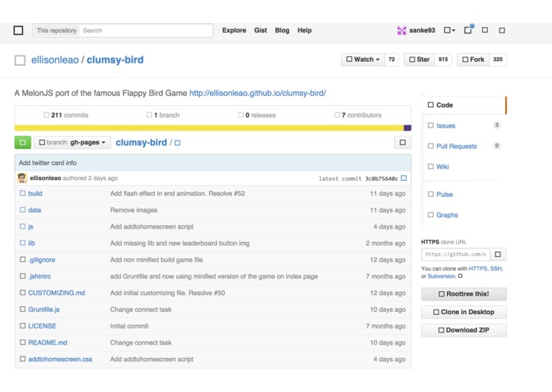Focus the repository search field
The width and height of the screenshot is (552, 392).
click(x=146, y=31)
